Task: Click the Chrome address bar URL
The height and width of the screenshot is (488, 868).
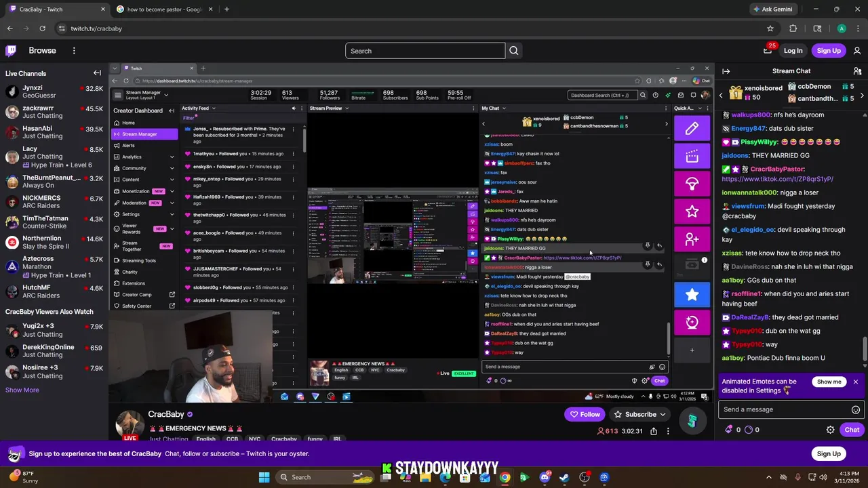Action: click(x=96, y=28)
